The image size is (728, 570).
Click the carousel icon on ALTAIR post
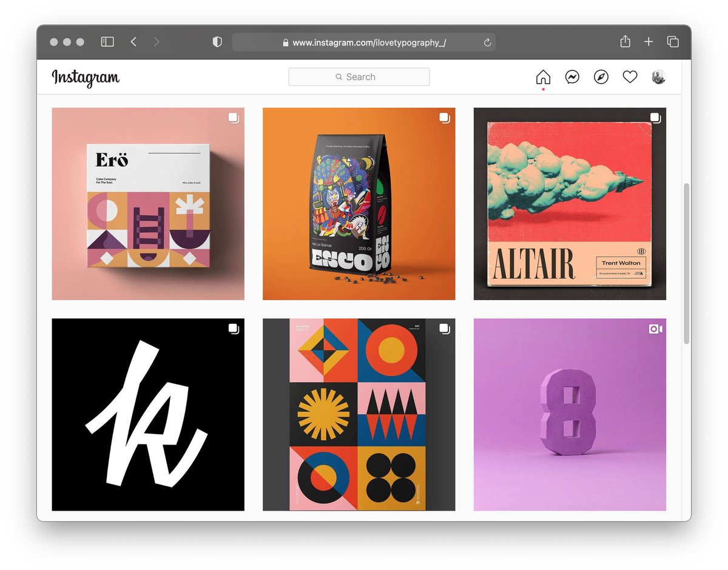click(655, 118)
